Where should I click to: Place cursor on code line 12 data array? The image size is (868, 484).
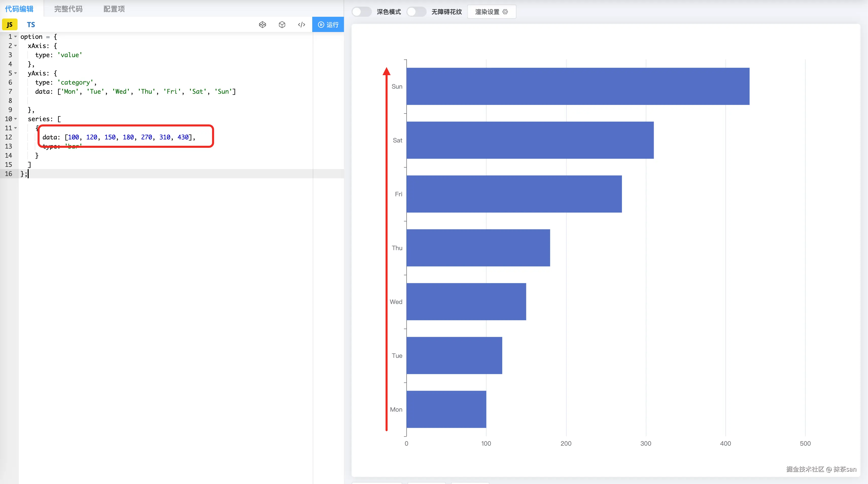pyautogui.click(x=128, y=137)
